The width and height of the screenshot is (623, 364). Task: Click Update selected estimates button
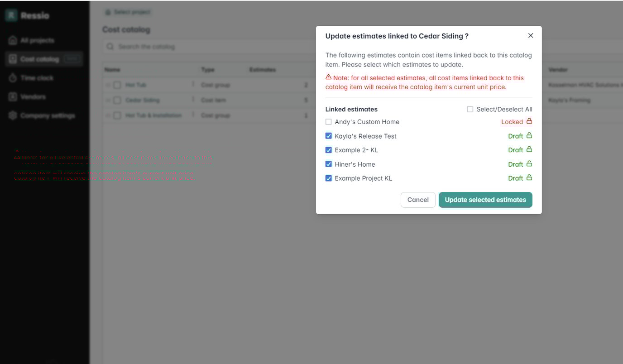pyautogui.click(x=485, y=200)
